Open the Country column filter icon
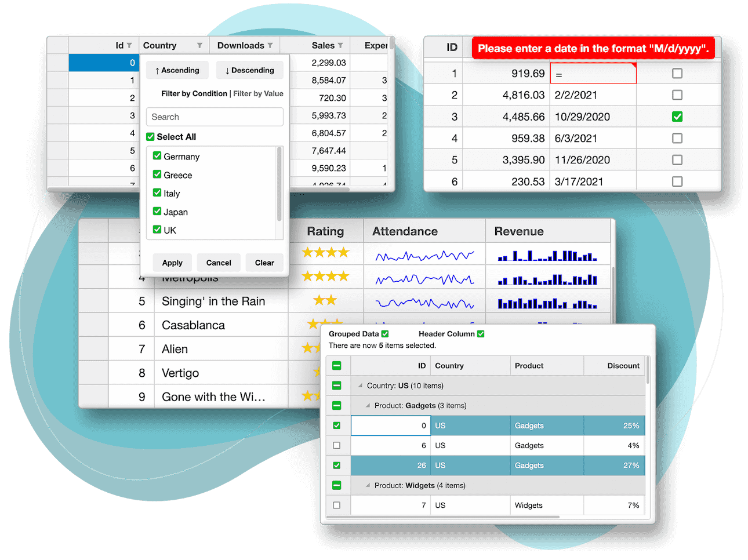748x560 pixels. pyautogui.click(x=199, y=45)
